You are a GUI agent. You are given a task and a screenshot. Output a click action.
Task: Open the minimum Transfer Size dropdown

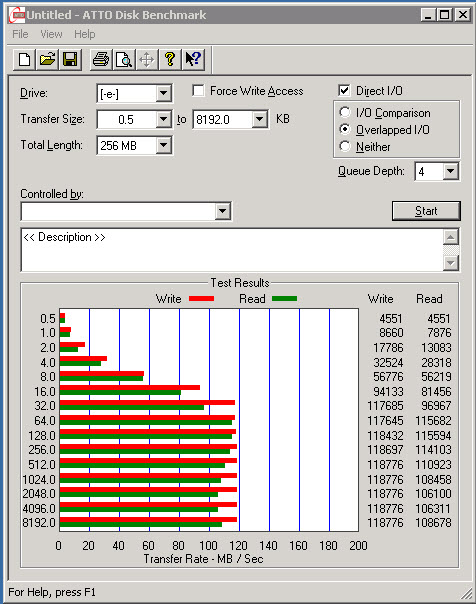point(164,119)
